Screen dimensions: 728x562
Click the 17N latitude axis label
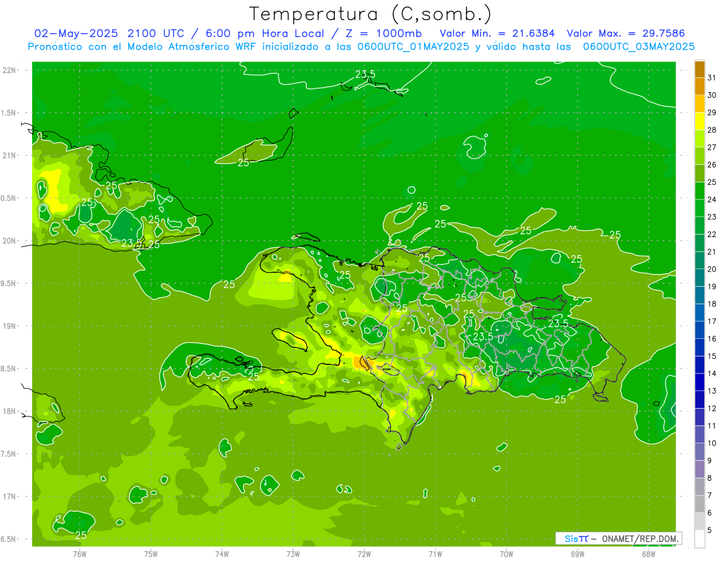pyautogui.click(x=8, y=497)
